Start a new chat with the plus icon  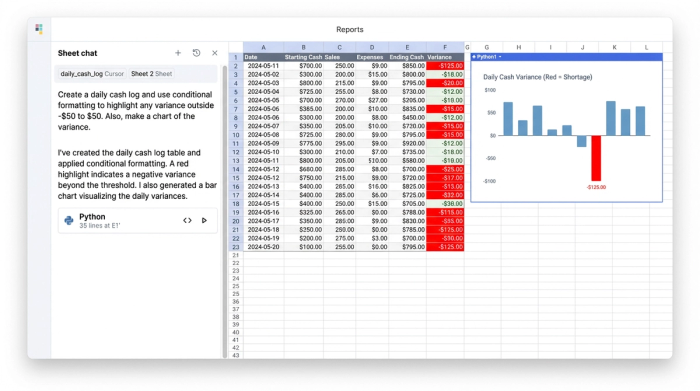tap(178, 53)
